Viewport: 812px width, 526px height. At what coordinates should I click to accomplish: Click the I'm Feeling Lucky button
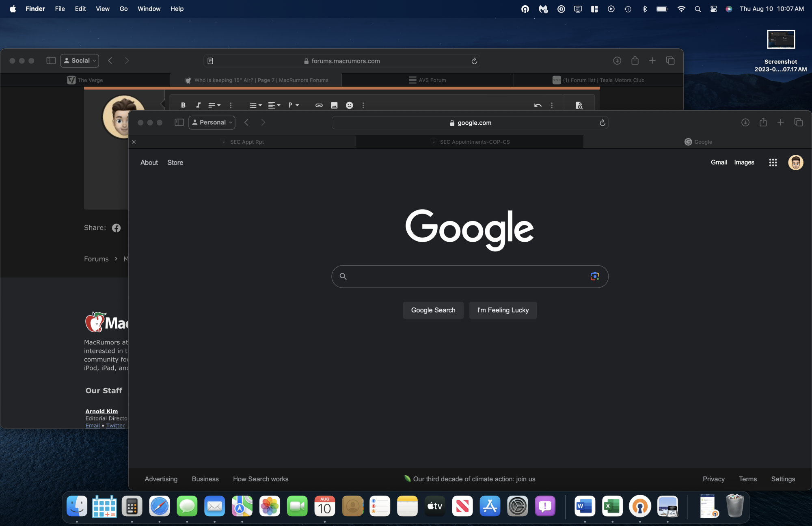(x=503, y=310)
